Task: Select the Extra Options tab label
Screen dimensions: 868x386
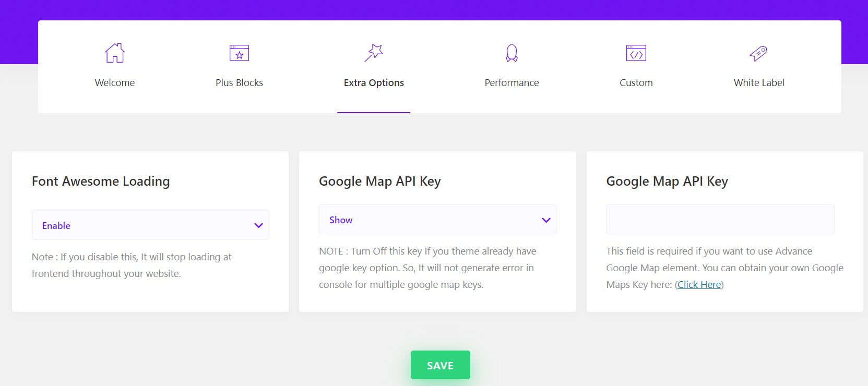Action: click(x=374, y=82)
